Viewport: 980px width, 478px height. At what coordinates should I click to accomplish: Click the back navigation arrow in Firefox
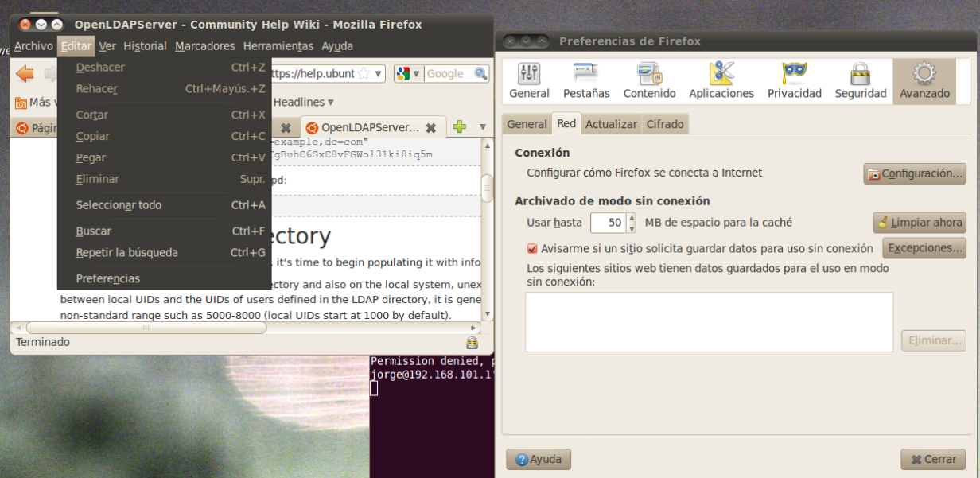(24, 75)
